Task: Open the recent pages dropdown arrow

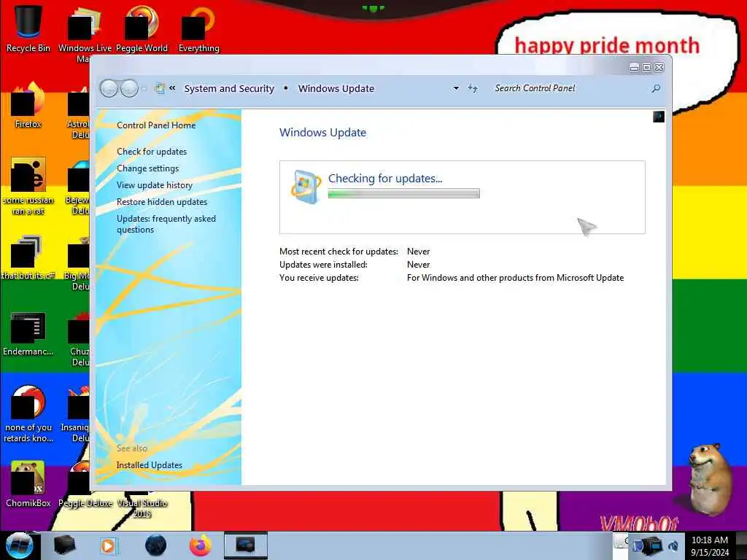Action: coord(144,88)
